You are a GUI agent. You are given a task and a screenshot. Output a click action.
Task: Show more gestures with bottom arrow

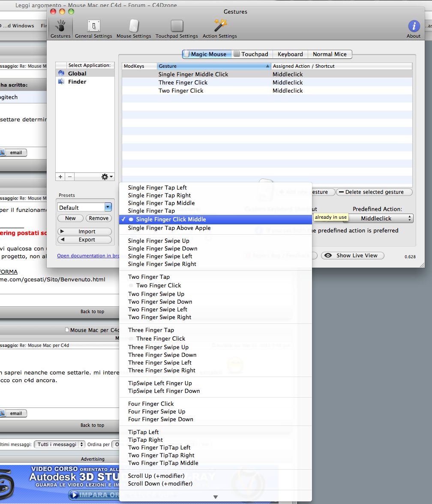pos(216,497)
